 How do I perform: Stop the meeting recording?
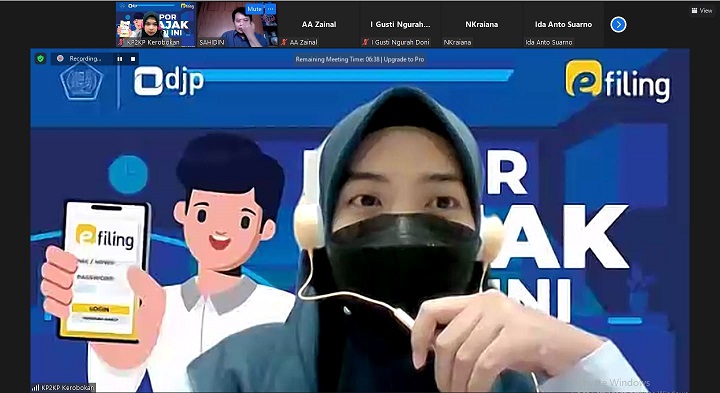[x=133, y=59]
